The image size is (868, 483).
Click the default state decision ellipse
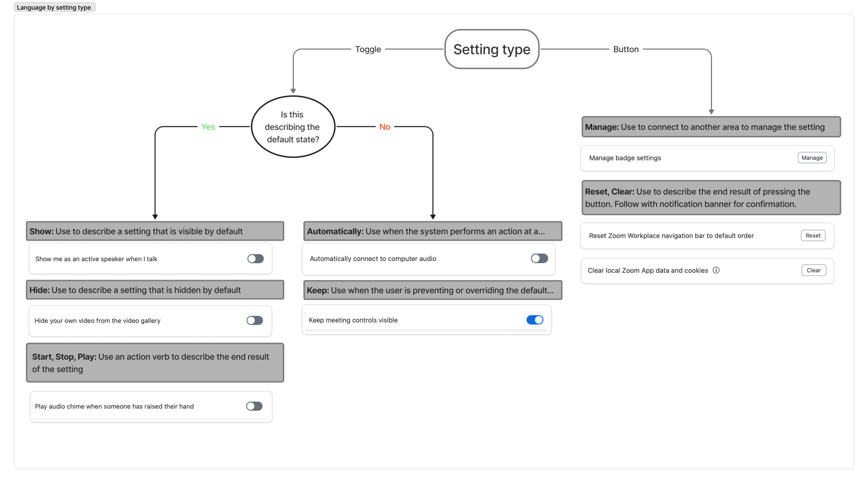(293, 127)
